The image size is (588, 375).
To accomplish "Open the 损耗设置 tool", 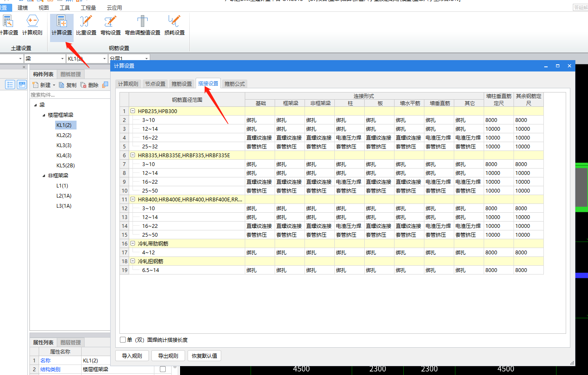I will [175, 26].
